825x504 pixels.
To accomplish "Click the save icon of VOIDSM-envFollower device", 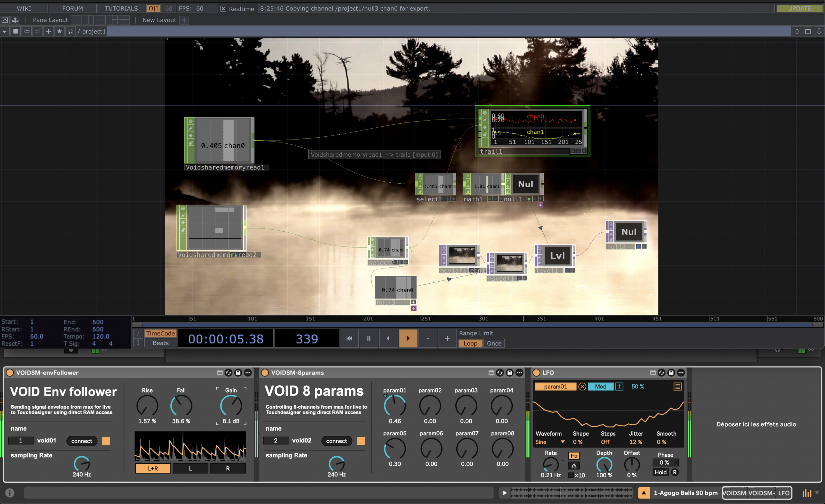I will (x=238, y=373).
